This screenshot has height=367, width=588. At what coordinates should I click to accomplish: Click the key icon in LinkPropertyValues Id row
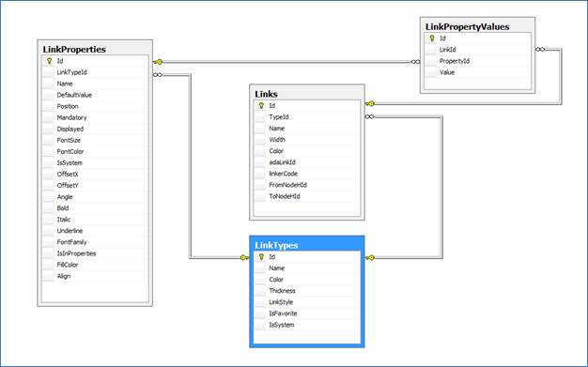(432, 38)
